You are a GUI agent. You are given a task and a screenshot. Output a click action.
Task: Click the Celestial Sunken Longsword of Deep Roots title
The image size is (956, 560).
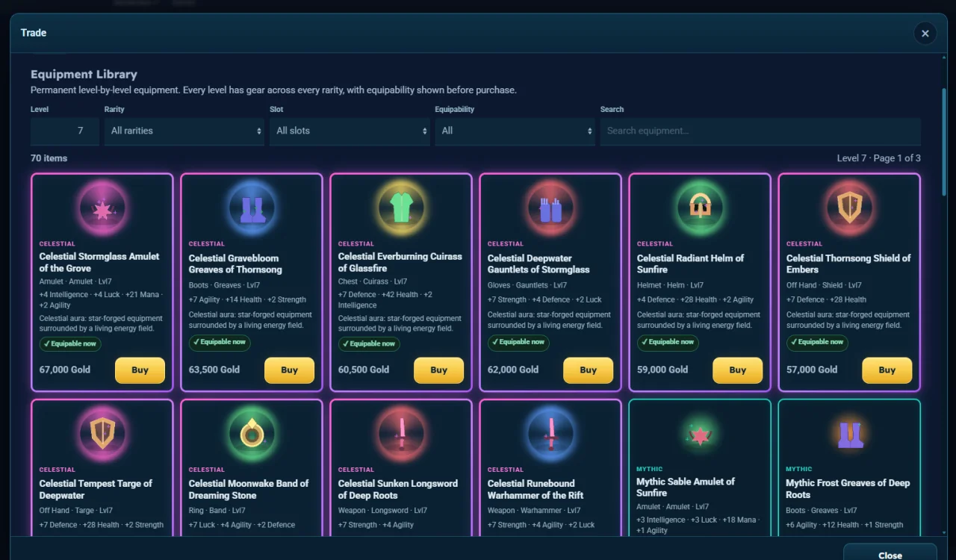coord(398,489)
